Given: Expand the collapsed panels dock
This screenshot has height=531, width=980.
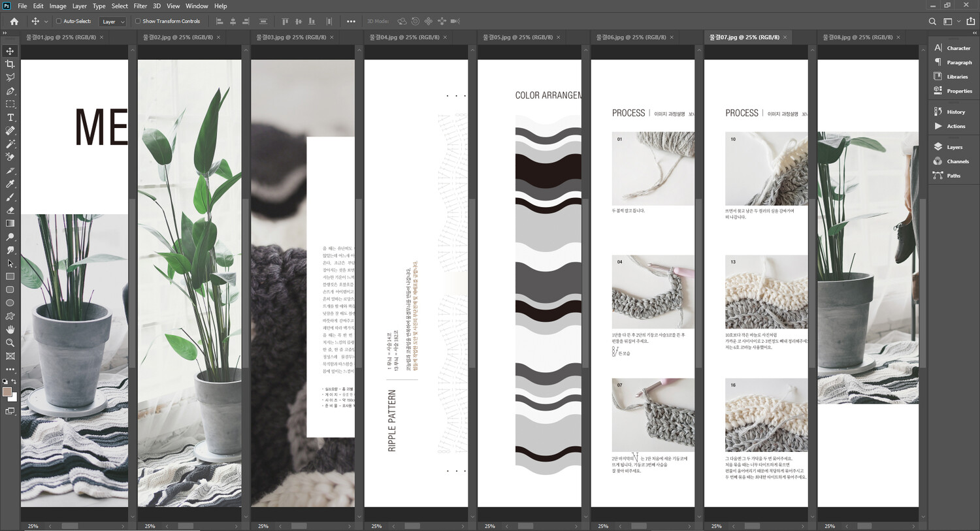Looking at the screenshot, I should pos(974,32).
